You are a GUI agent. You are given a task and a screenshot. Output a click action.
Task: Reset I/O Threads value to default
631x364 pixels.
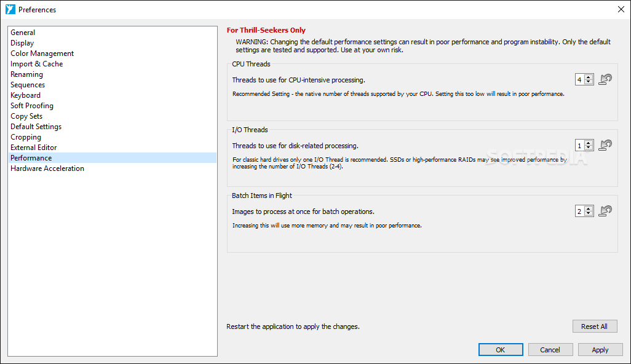click(x=605, y=145)
